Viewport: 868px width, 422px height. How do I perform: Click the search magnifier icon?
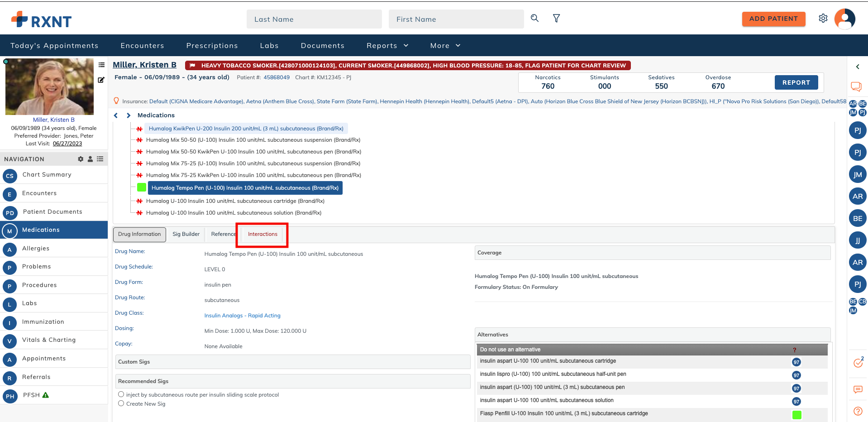[534, 18]
